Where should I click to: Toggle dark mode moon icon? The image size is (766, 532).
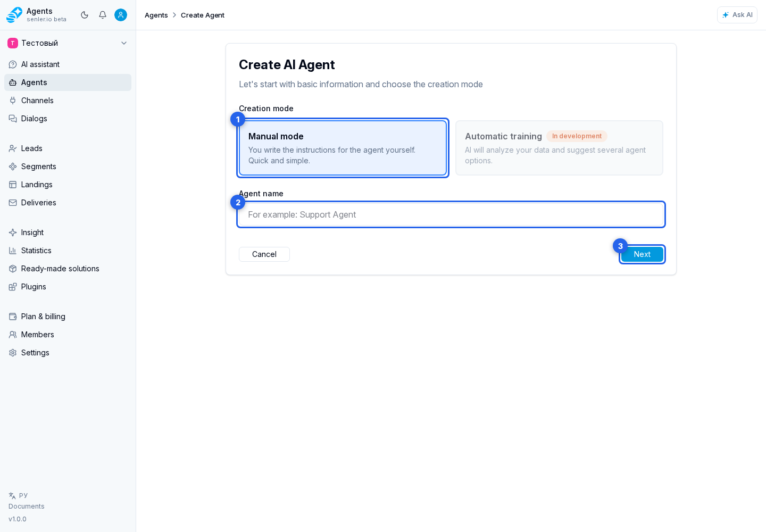(x=85, y=15)
